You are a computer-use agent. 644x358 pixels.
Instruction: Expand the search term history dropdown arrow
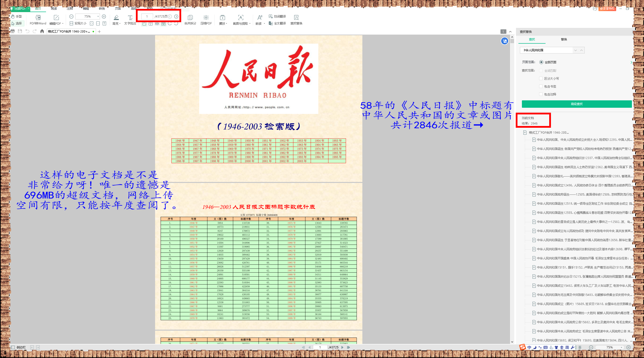(x=576, y=50)
